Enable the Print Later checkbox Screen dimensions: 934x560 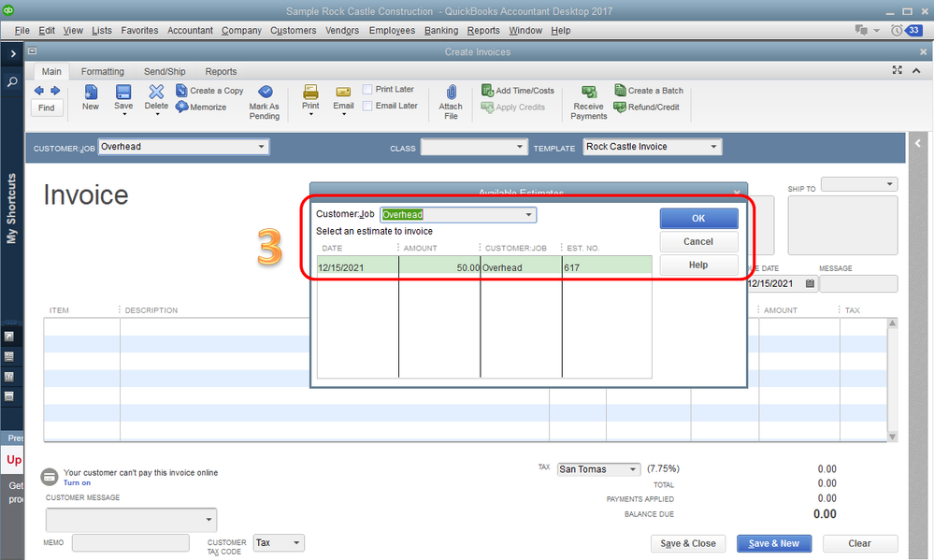point(367,89)
